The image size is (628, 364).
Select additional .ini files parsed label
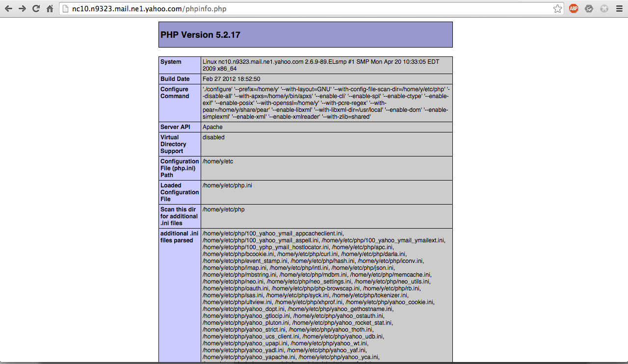[180, 237]
